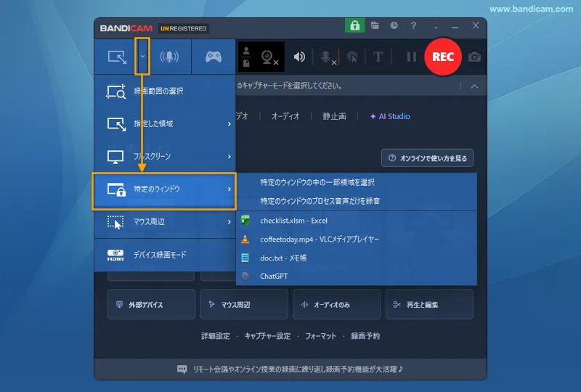Image resolution: width=581 pixels, height=392 pixels.
Task: Open the output folder icon
Action: [375, 25]
